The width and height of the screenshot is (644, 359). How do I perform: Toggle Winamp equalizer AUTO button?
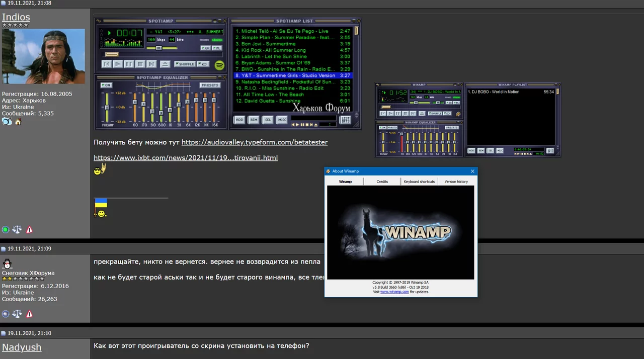click(392, 127)
